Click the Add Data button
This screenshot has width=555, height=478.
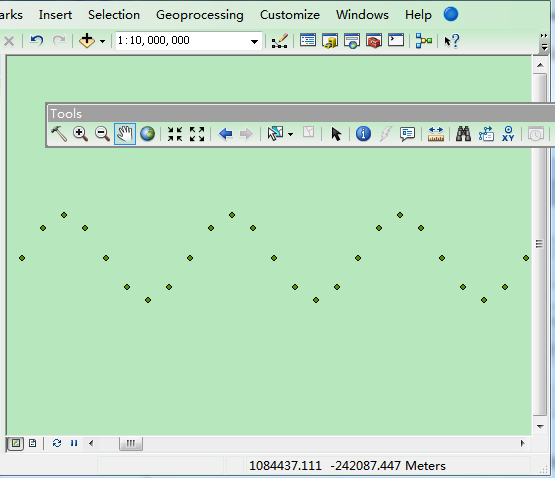point(87,40)
